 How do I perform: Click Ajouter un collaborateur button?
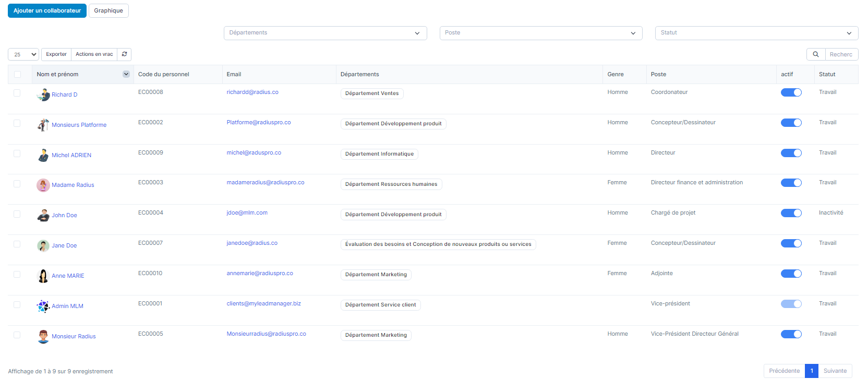[x=47, y=10]
